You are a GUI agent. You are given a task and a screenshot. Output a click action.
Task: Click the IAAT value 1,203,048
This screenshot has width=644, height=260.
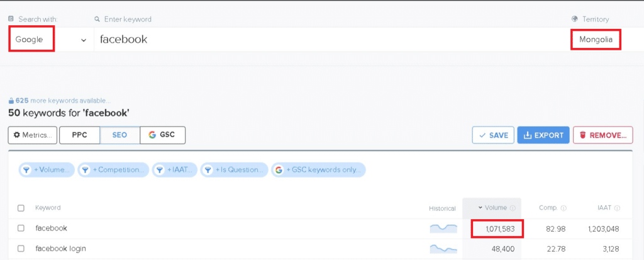click(602, 229)
